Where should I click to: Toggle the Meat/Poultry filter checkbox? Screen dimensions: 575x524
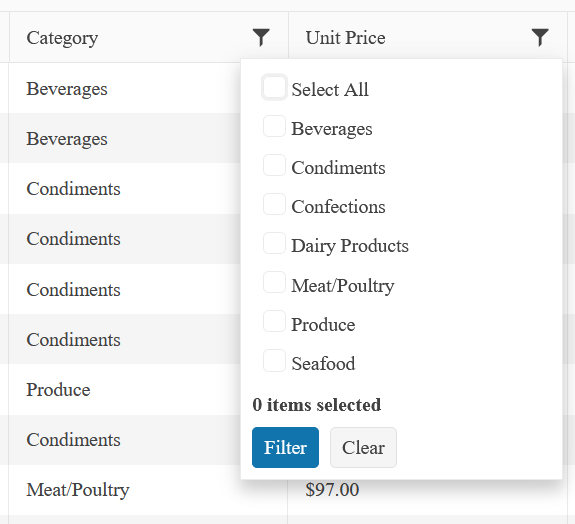pos(274,282)
